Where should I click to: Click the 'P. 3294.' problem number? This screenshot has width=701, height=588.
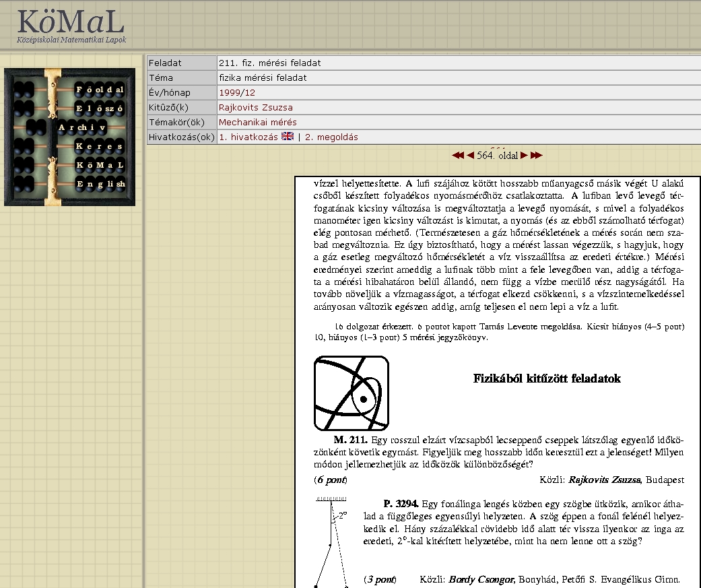point(401,504)
